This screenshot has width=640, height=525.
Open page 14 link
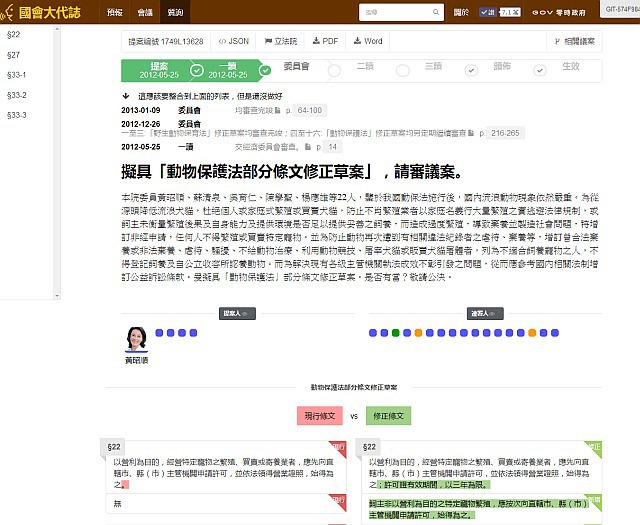point(333,147)
